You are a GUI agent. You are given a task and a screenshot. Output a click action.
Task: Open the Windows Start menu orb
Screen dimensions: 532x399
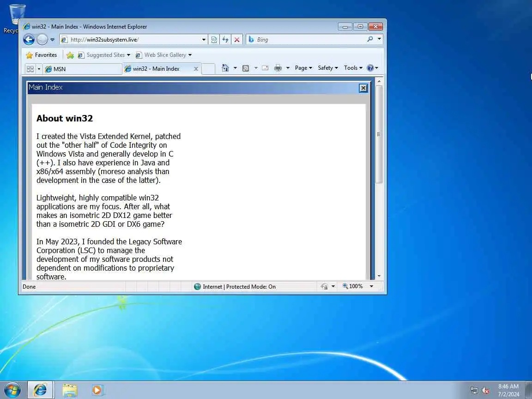click(12, 390)
